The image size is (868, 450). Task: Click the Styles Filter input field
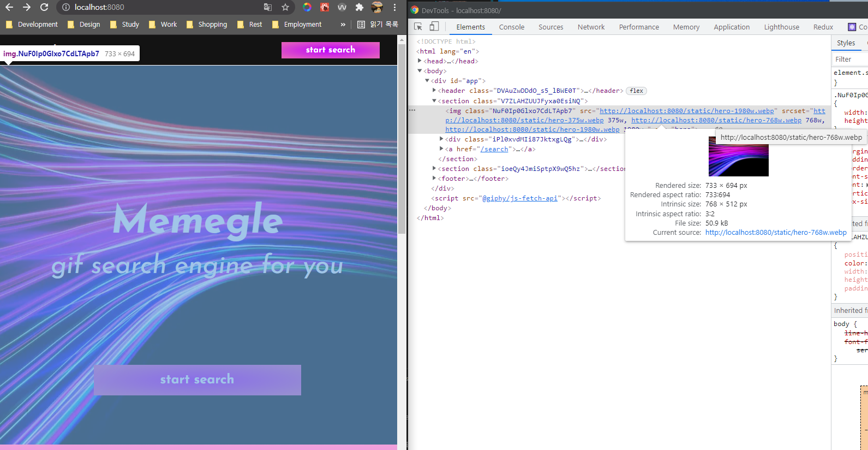[850, 59]
